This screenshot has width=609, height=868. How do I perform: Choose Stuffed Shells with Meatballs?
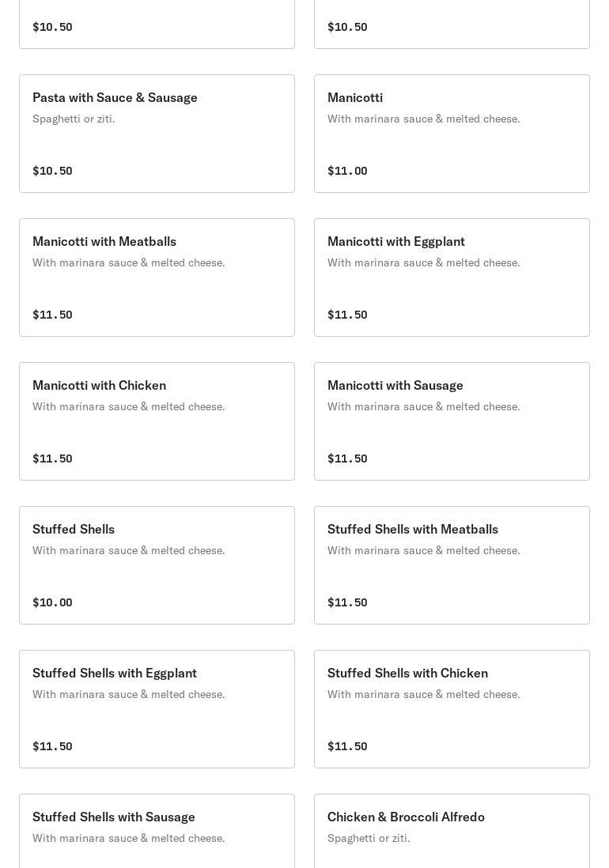(x=452, y=564)
